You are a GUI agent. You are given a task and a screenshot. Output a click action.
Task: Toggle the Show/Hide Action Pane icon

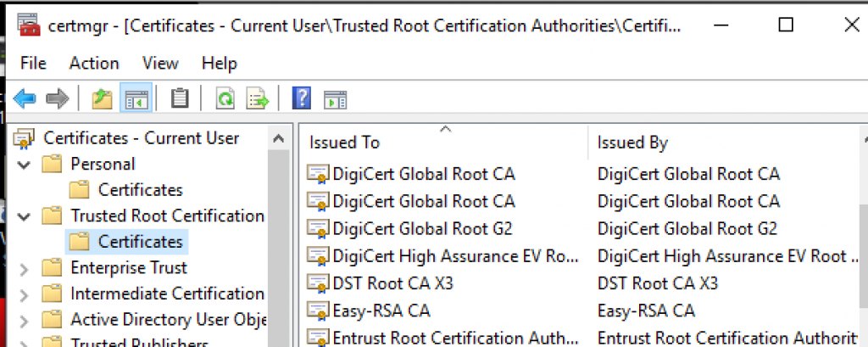[x=336, y=99]
